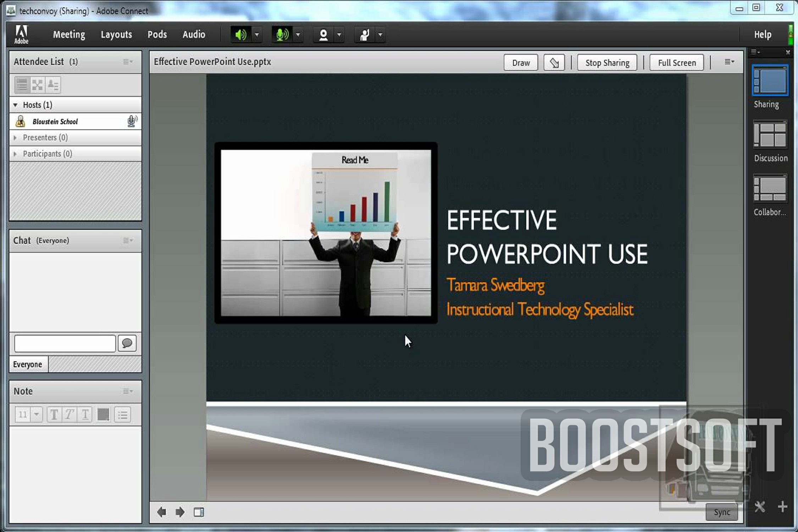
Task: Toggle the microphone icon in toolbar
Action: click(282, 35)
